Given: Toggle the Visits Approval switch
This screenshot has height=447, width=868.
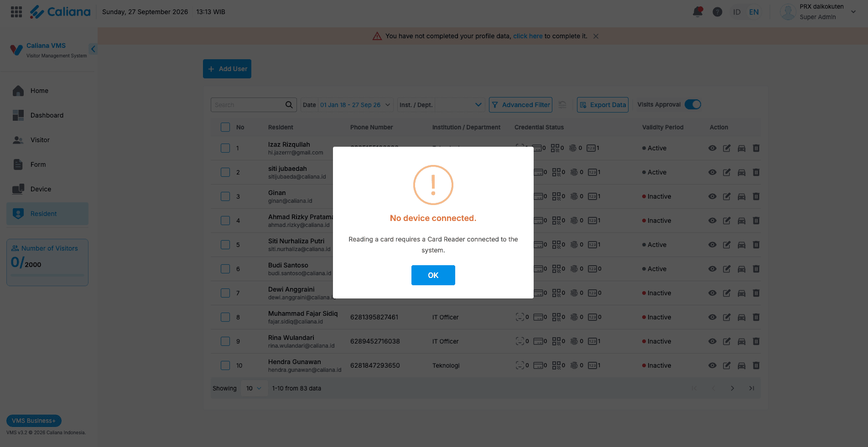Looking at the screenshot, I should (692, 104).
